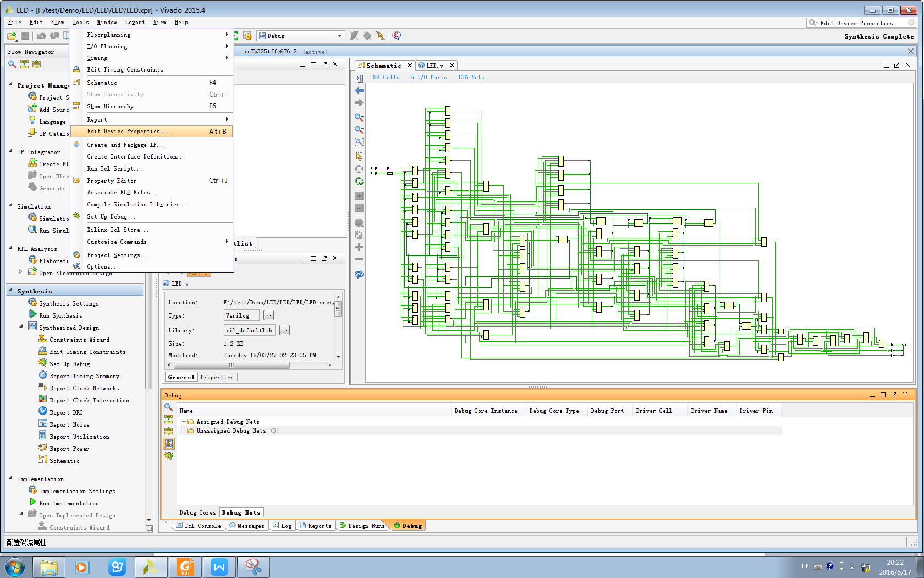Expand all in Debug panel
Image resolution: width=924 pixels, height=578 pixels.
click(x=169, y=432)
